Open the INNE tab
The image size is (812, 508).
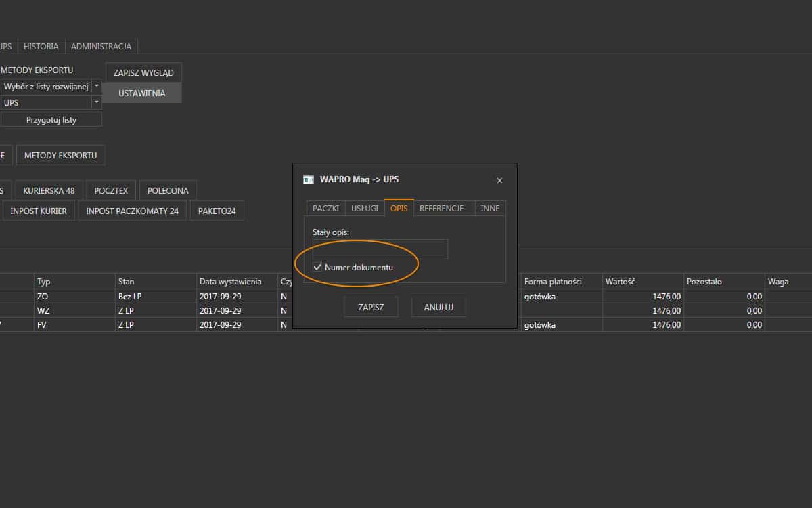490,209
